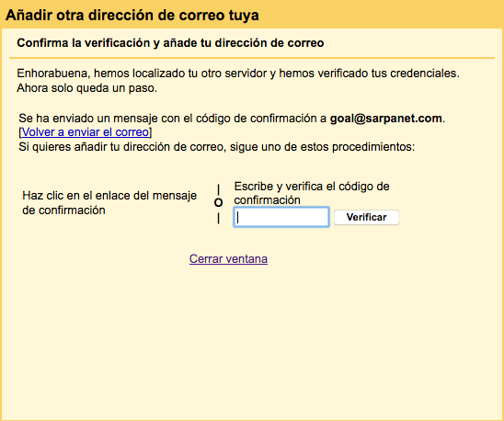Click the opening bracket before the Volver link
The image size is (504, 421).
click(20, 132)
